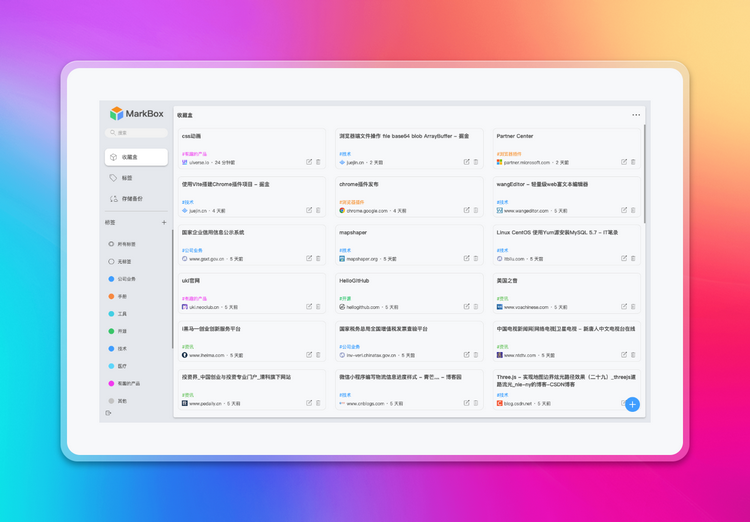Filter by the 技术 tag in sidebar
The image size is (750, 522).
(x=118, y=349)
